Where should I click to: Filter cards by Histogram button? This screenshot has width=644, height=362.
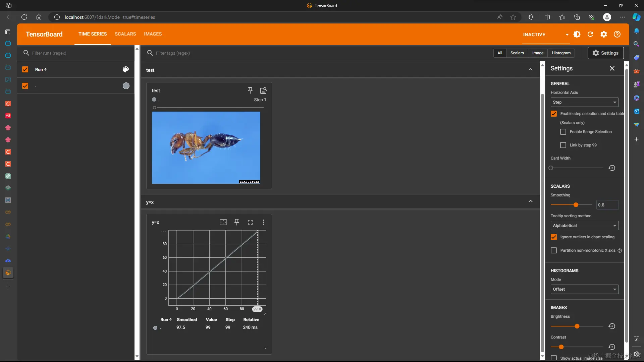click(561, 53)
